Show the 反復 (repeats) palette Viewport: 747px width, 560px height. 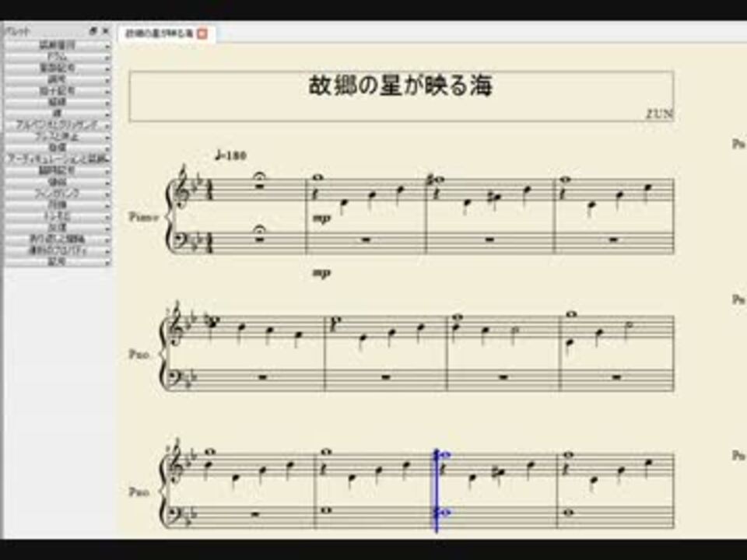click(x=58, y=228)
